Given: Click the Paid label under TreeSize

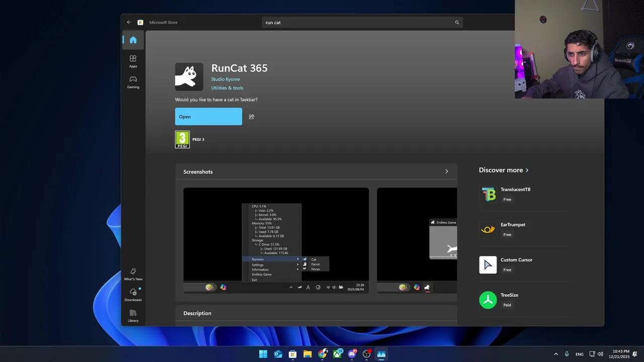Looking at the screenshot, I should click(x=507, y=305).
